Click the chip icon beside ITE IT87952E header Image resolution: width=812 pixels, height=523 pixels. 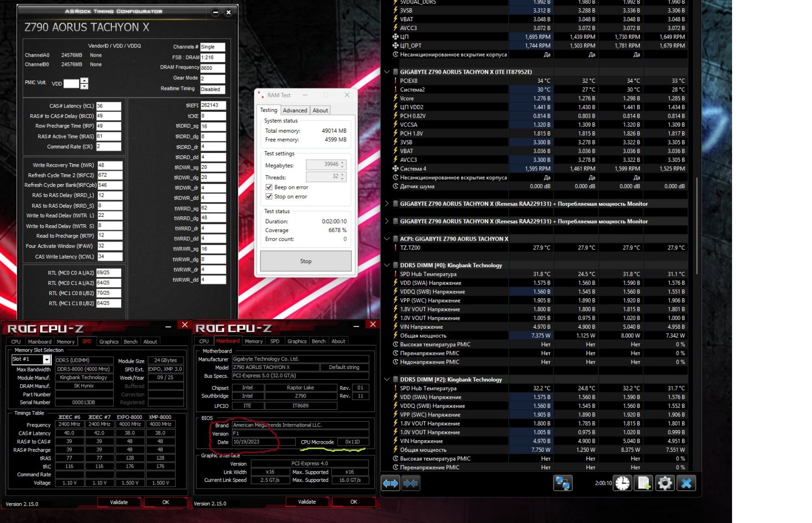click(395, 72)
